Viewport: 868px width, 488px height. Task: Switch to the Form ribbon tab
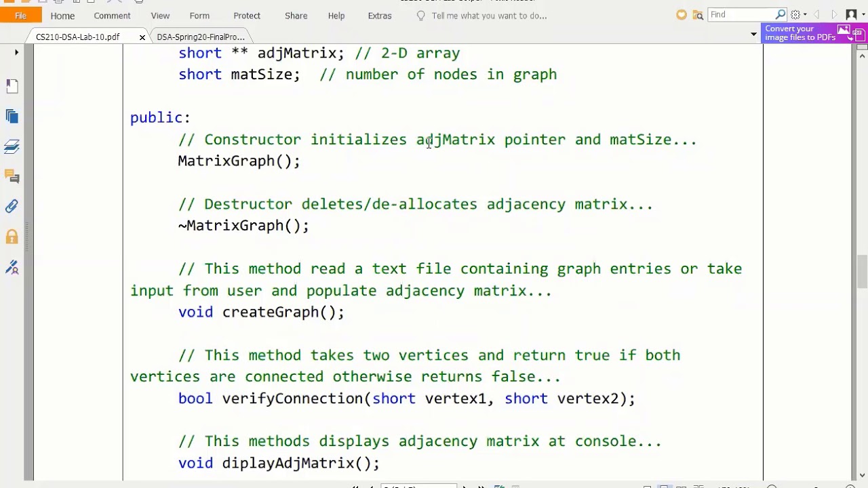199,16
